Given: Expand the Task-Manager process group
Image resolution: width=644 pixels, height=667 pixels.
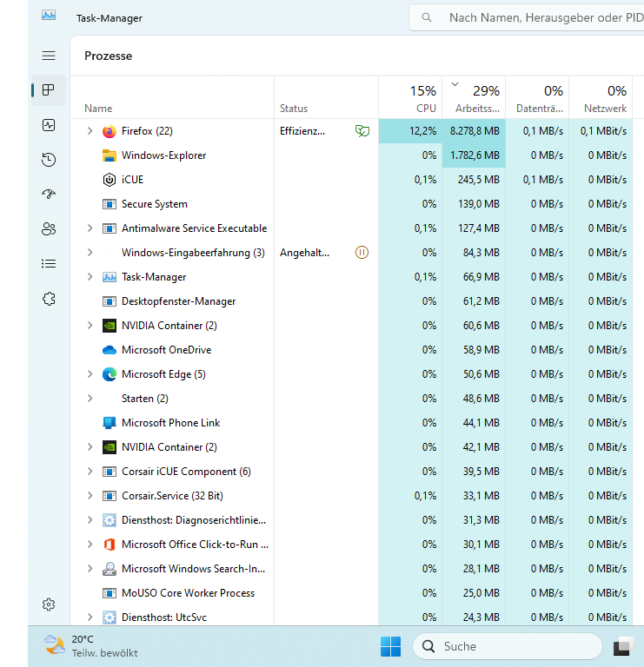Looking at the screenshot, I should pos(90,277).
